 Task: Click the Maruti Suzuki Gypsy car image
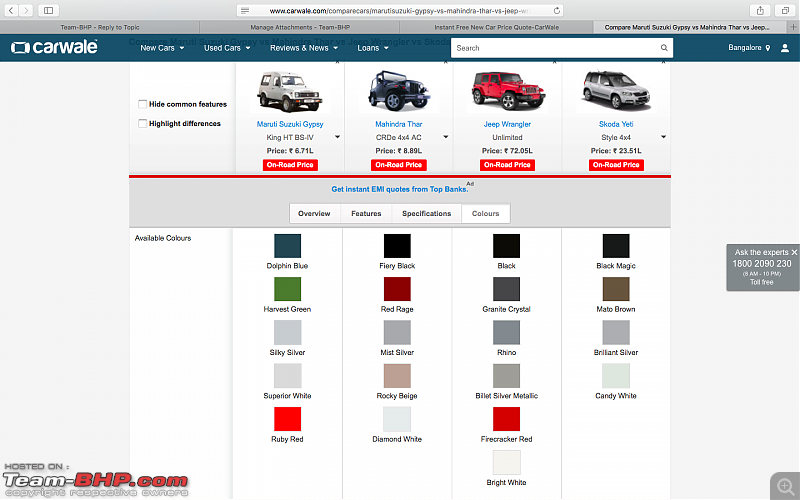point(290,92)
